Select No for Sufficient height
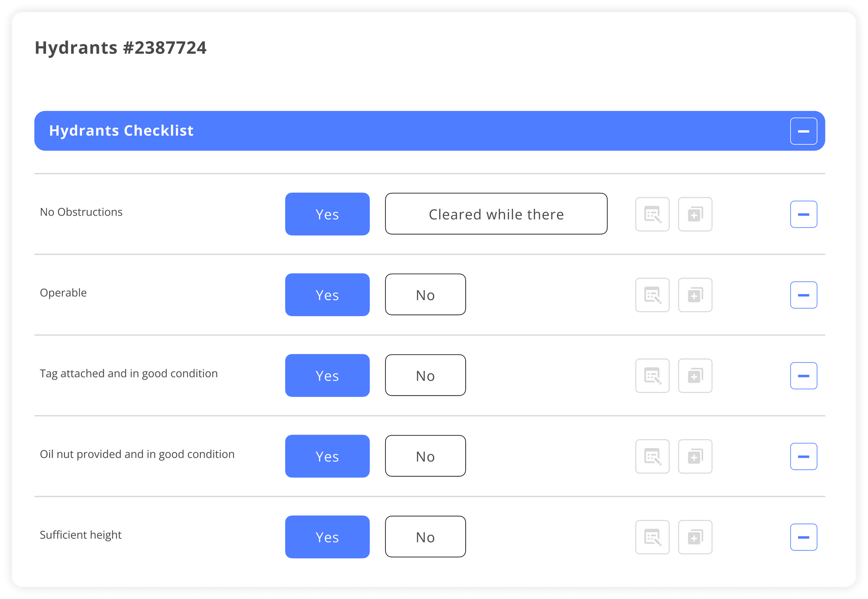868x599 pixels. (x=425, y=537)
